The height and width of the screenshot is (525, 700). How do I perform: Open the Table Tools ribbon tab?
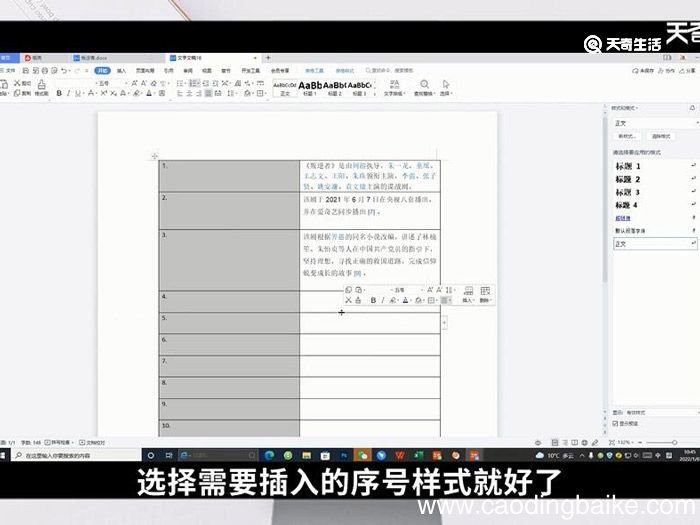point(315,71)
